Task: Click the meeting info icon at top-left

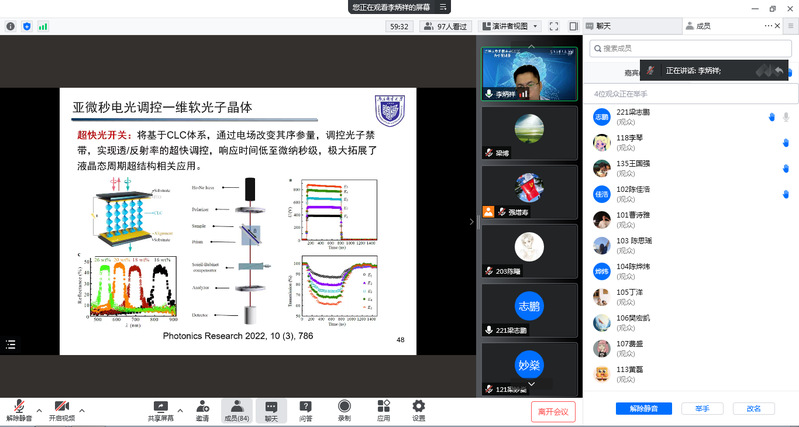Action: coord(10,26)
